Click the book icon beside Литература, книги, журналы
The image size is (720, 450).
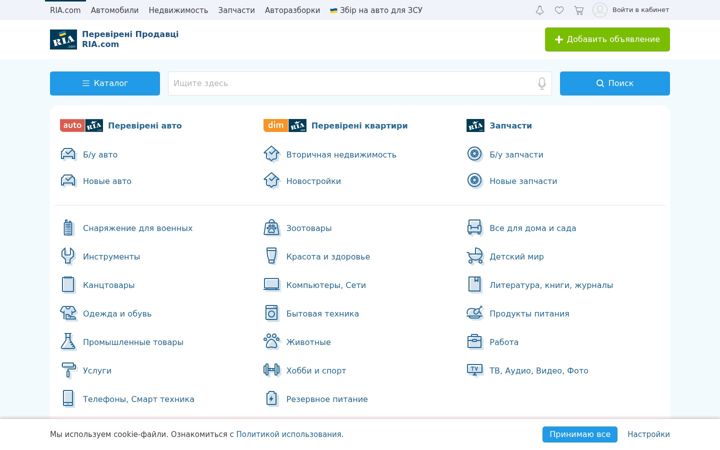(x=474, y=284)
